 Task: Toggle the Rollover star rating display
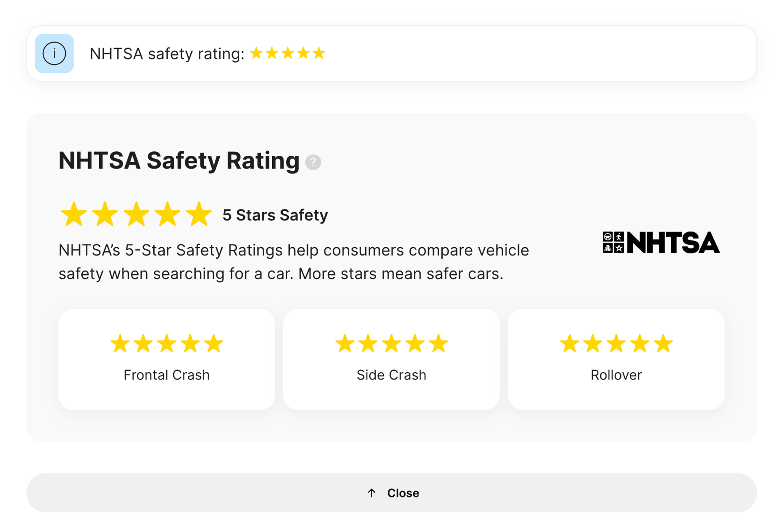pos(615,344)
